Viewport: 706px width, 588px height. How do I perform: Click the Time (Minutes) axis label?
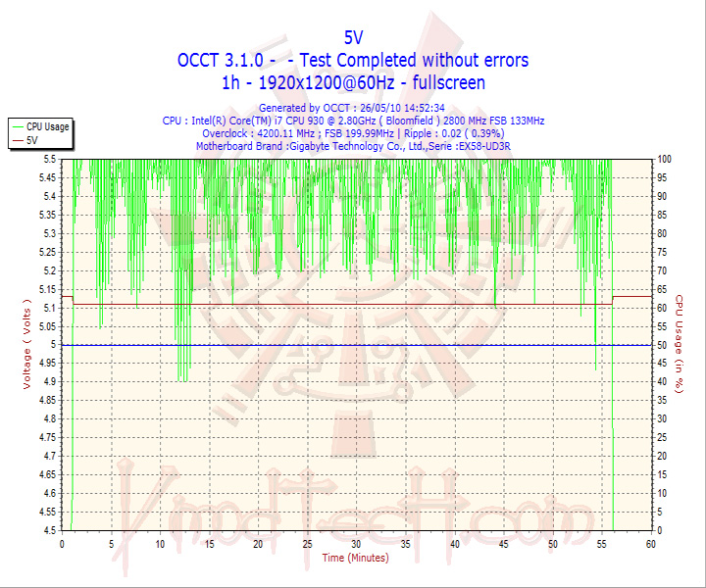tap(355, 558)
